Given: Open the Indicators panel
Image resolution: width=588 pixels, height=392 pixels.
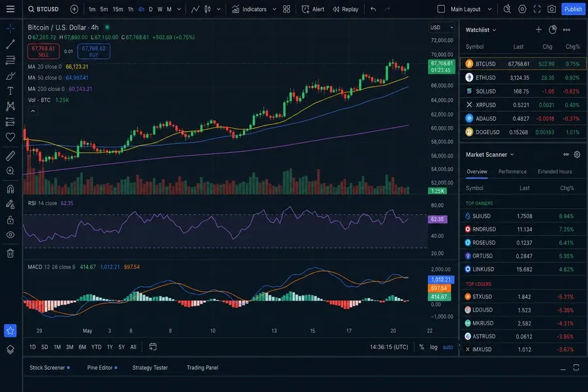Looking at the screenshot, I should [x=250, y=9].
